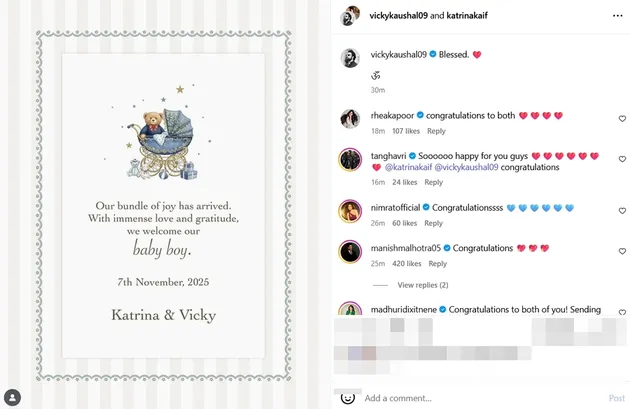The image size is (630, 409).
Task: Reply to manishmalhotra05's comment
Action: pyautogui.click(x=438, y=264)
